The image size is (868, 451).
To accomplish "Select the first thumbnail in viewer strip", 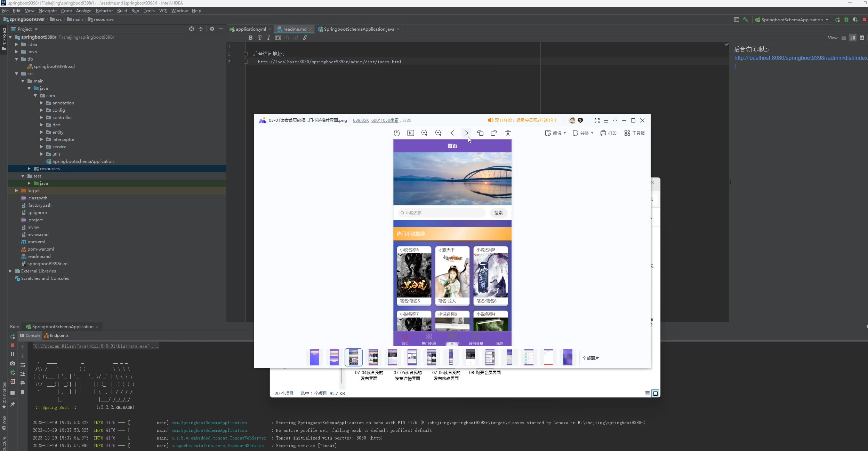I will click(315, 357).
